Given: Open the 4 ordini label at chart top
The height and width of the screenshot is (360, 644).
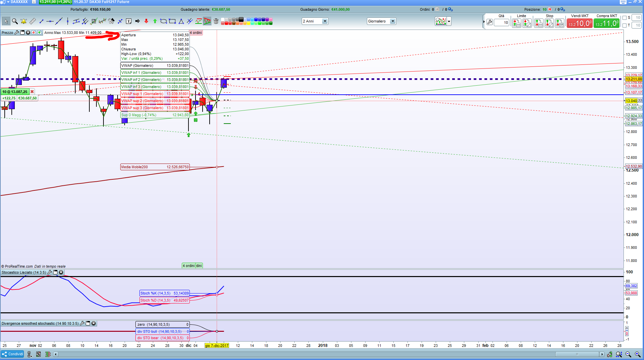Looking at the screenshot, I should click(196, 33).
